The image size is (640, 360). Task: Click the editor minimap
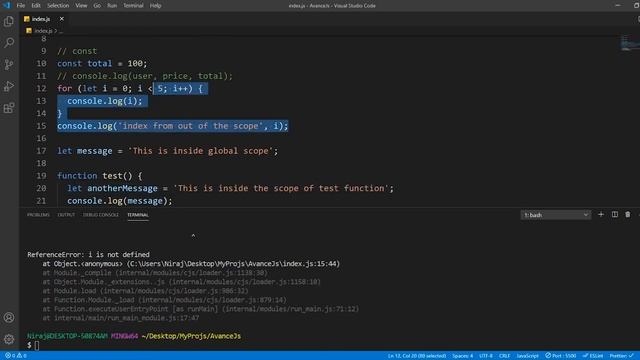click(630, 42)
